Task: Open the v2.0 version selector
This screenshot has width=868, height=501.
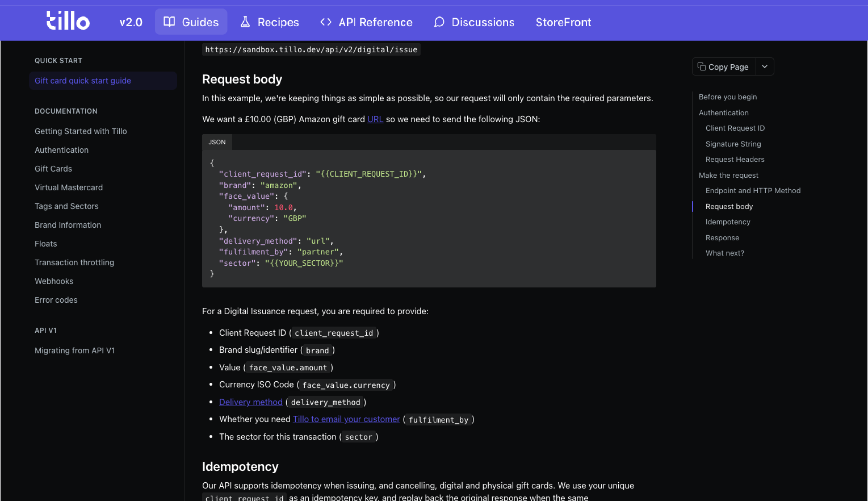Action: click(x=131, y=22)
